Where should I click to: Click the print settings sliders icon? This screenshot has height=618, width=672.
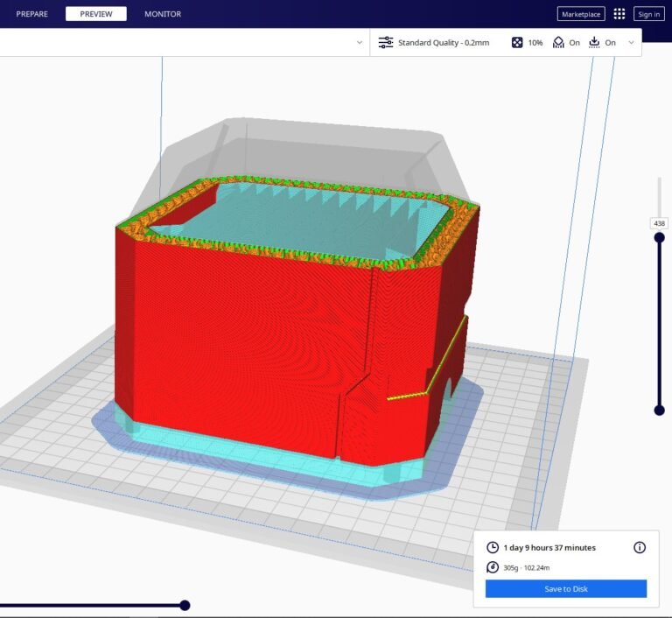coord(385,42)
